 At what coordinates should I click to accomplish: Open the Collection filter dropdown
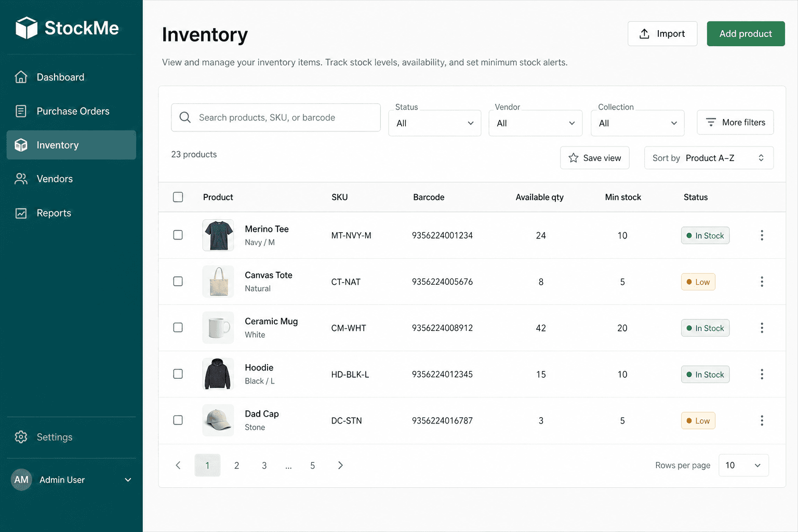(637, 123)
